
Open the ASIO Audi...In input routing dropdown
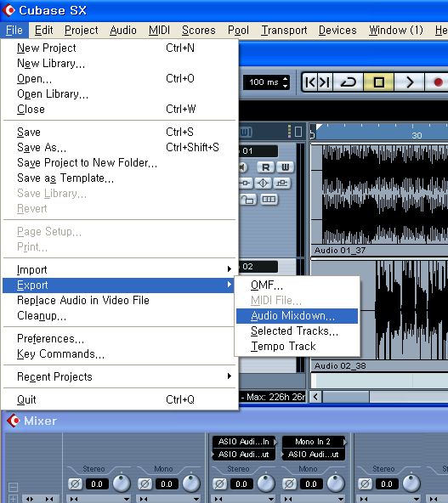point(244,442)
